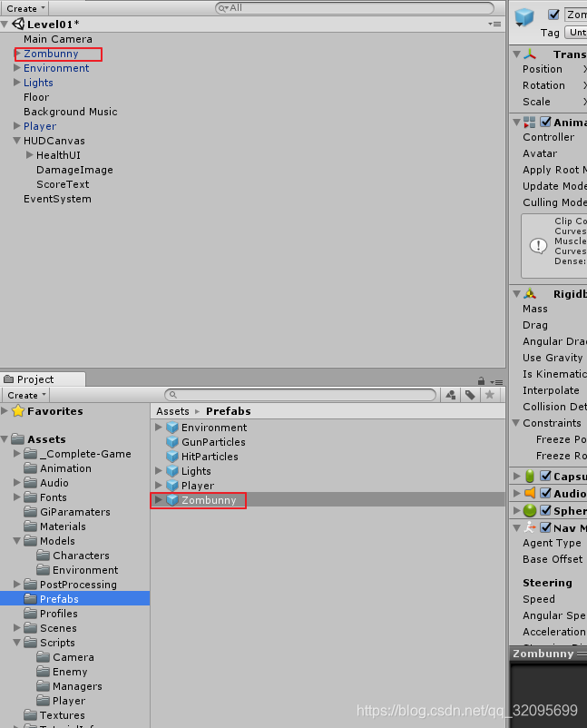Image resolution: width=587 pixels, height=728 pixels.
Task: Switch to the Project tab
Action: 34,379
